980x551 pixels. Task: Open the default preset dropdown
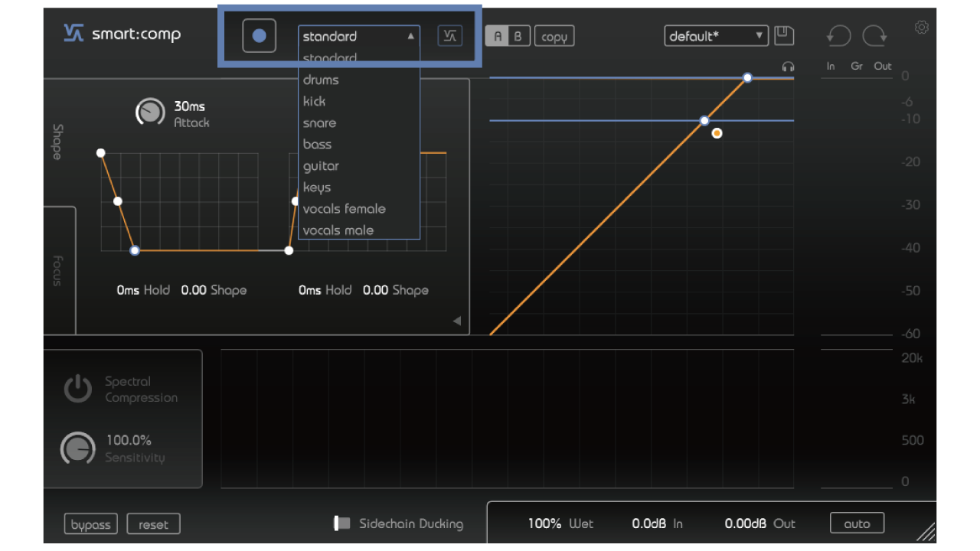point(715,35)
